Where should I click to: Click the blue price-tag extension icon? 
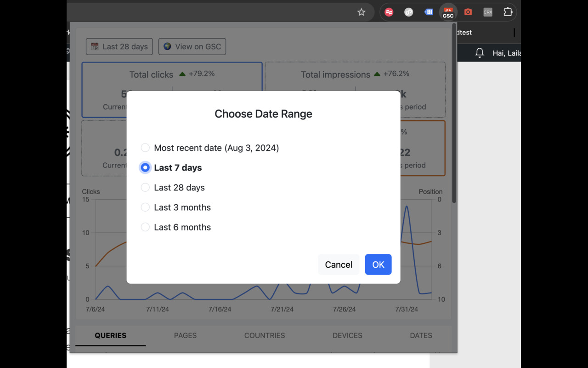[428, 12]
